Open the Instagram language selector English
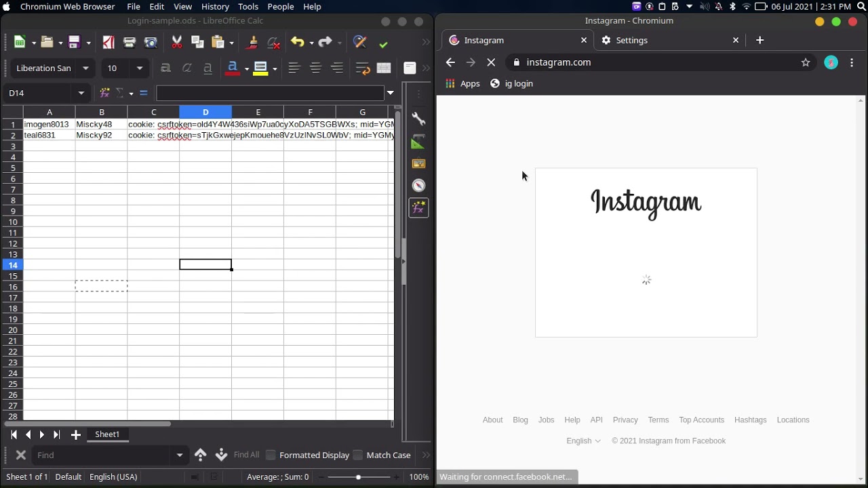The image size is (868, 488). tap(584, 441)
